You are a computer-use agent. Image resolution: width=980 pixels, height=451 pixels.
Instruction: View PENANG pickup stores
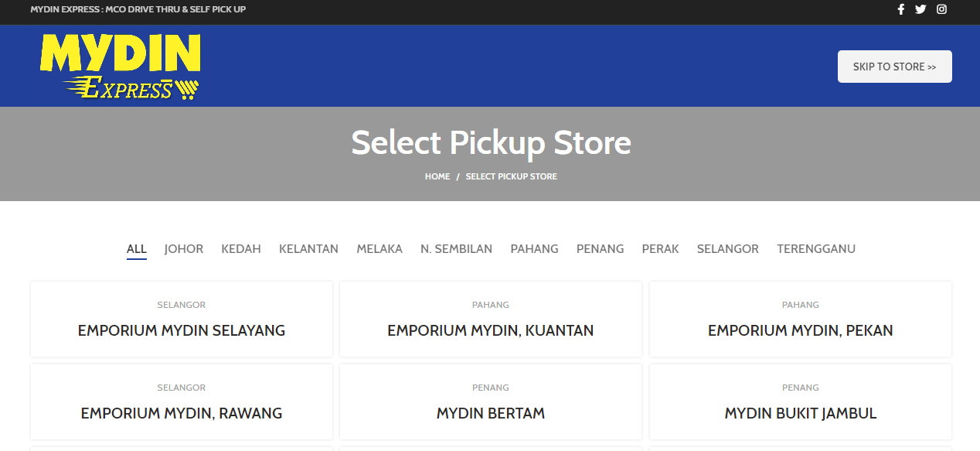(x=600, y=248)
